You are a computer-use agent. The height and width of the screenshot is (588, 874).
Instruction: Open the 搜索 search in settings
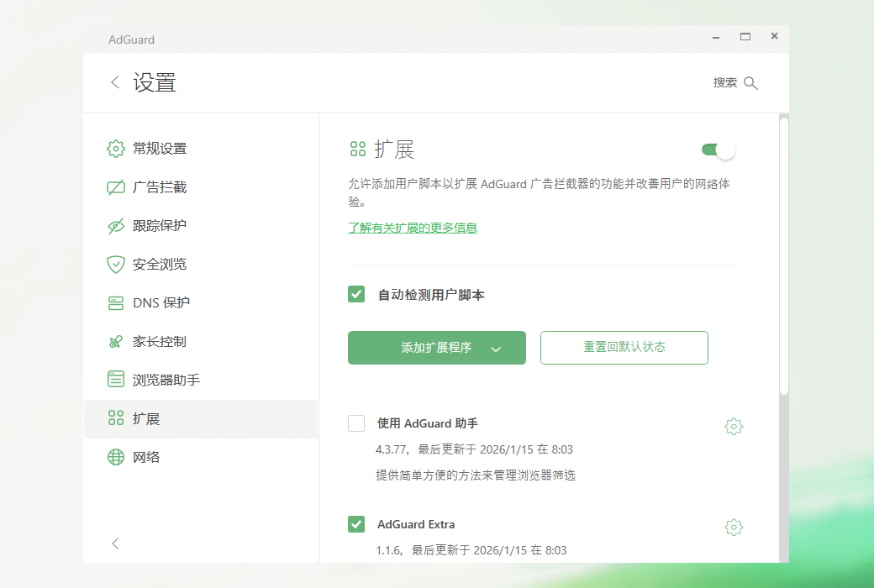pyautogui.click(x=735, y=82)
